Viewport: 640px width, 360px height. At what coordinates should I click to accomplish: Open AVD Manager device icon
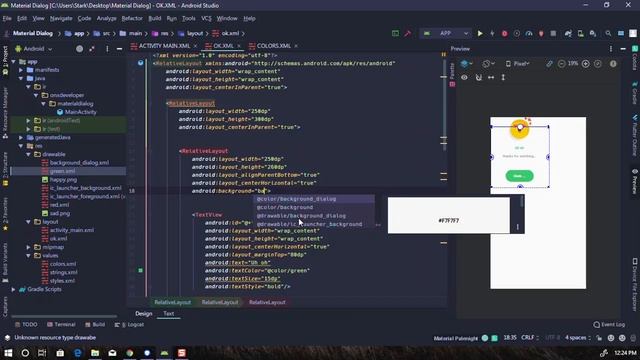pyautogui.click(x=580, y=33)
